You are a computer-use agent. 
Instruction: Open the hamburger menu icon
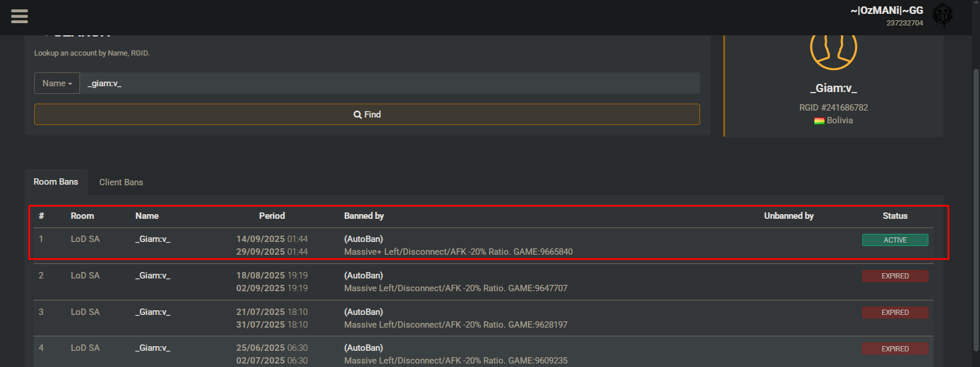(x=19, y=16)
